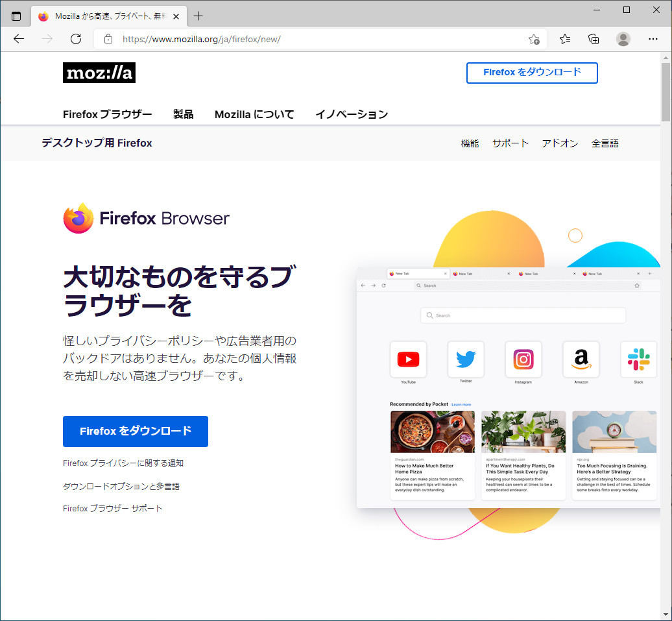Add this page to favorites star icon
The image size is (672, 621).
pos(534,40)
